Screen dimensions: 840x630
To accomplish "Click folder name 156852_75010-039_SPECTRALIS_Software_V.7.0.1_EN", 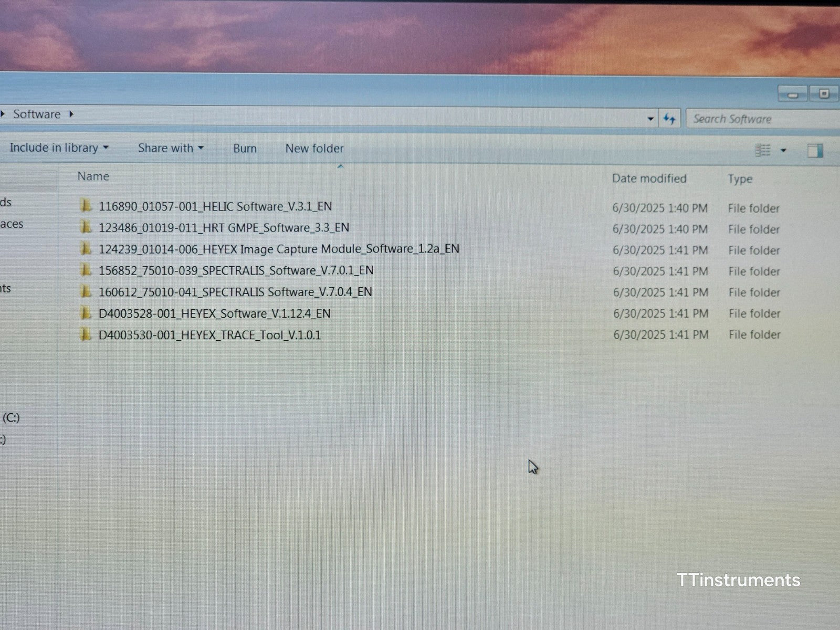I will pyautogui.click(x=236, y=270).
